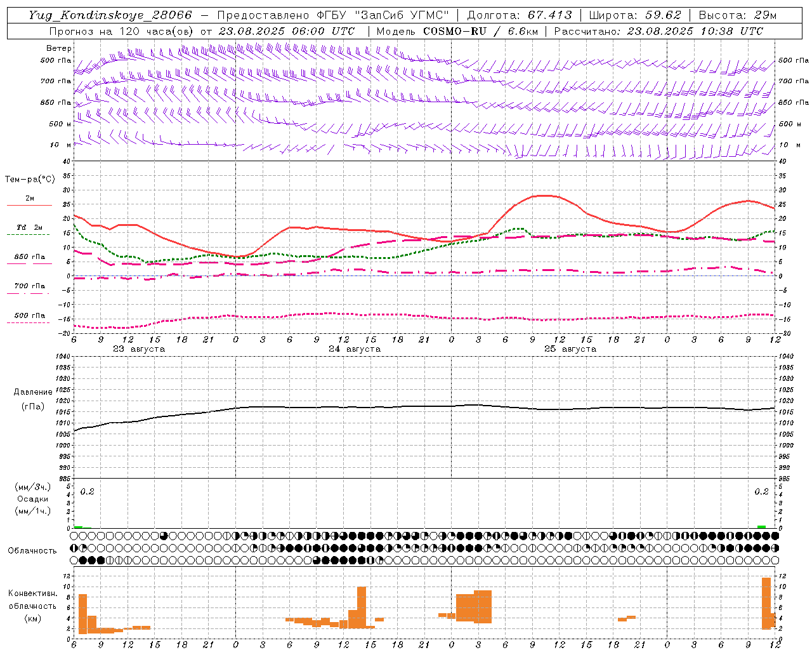Click the '(мм/1ч.)' precipitation unit label

pos(33,511)
